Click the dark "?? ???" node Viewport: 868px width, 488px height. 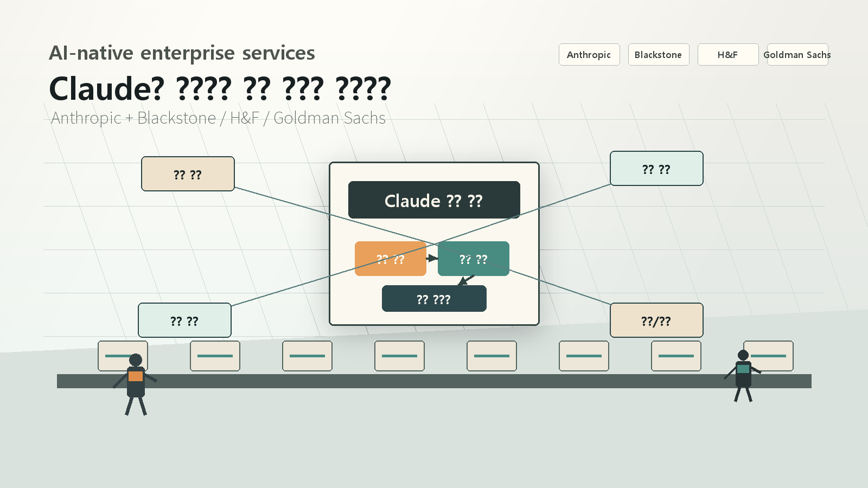click(434, 299)
